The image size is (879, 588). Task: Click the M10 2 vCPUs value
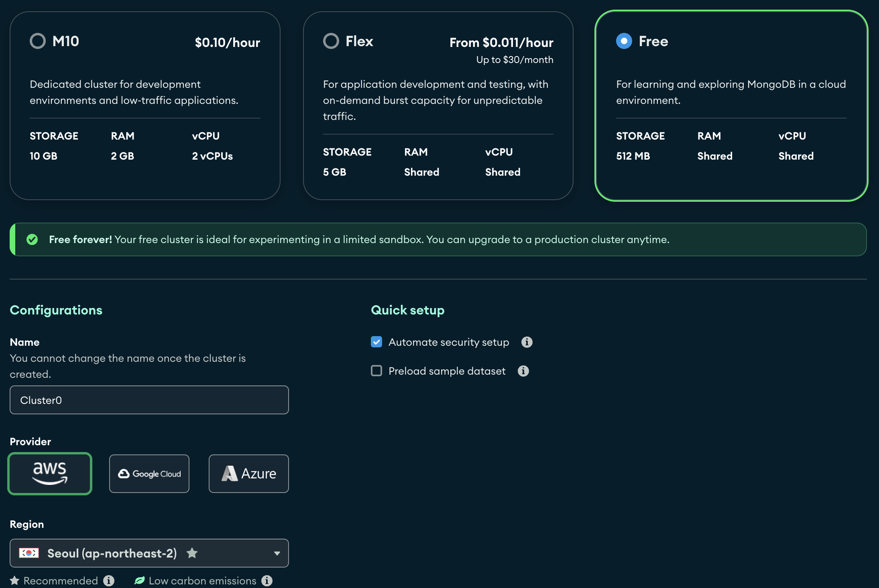click(x=212, y=156)
